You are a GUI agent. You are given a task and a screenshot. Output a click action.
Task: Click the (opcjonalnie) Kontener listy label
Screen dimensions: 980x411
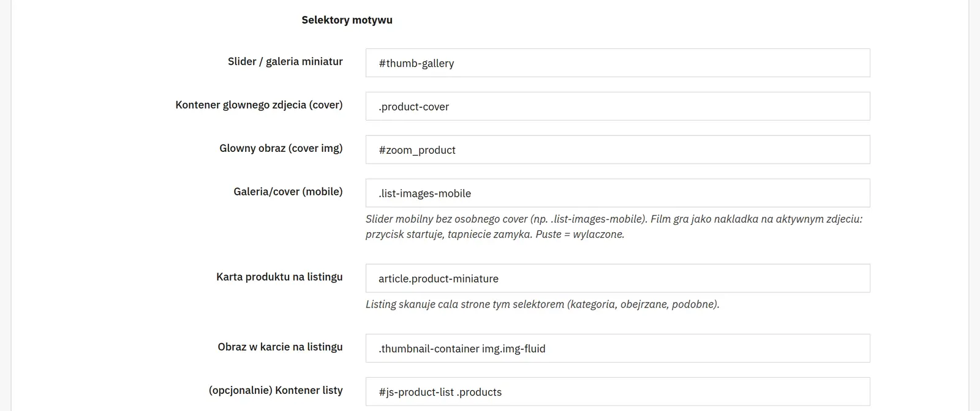(x=276, y=390)
